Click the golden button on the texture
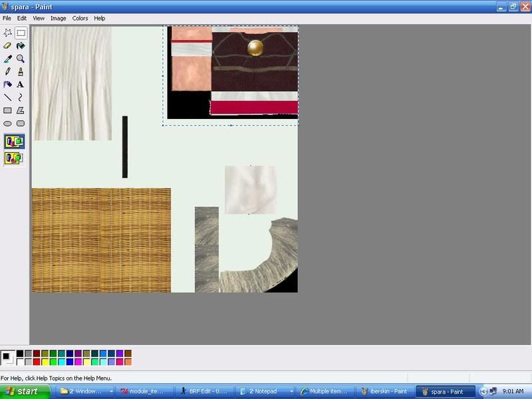This screenshot has height=399, width=532. click(255, 48)
